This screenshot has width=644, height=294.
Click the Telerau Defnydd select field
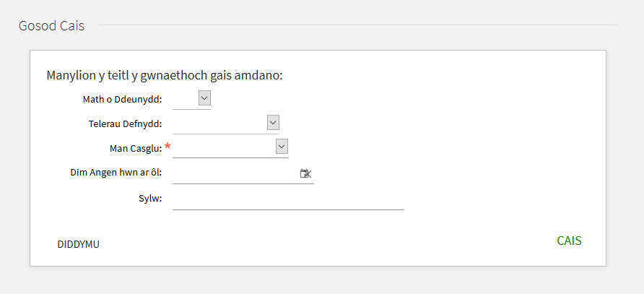pos(226,124)
